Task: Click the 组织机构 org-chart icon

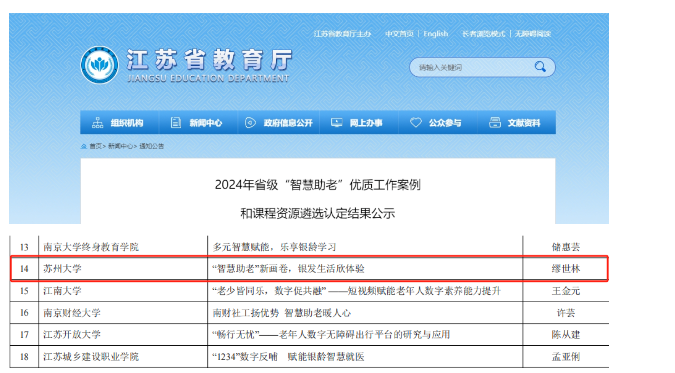Action: tap(98, 123)
